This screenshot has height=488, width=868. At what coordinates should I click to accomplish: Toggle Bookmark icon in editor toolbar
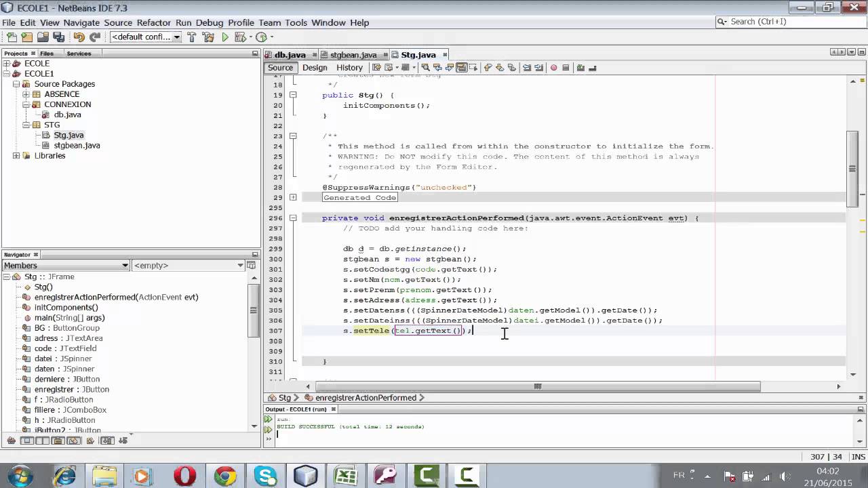tap(512, 68)
